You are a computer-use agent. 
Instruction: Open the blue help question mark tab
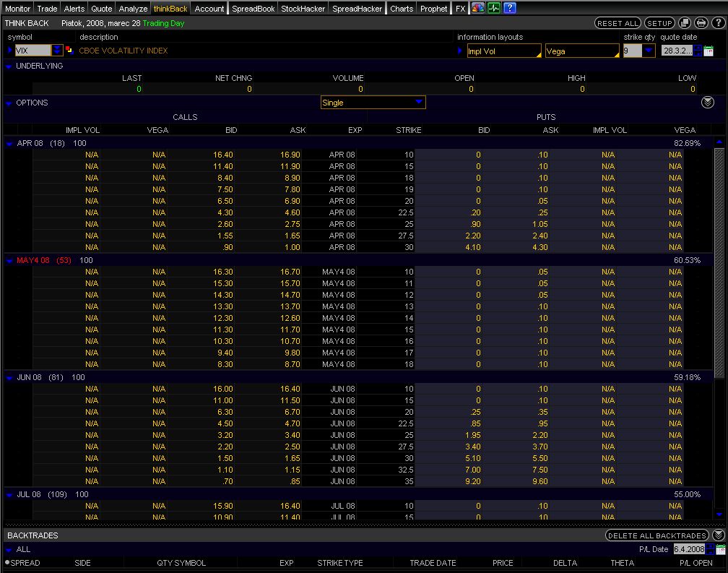pos(510,9)
